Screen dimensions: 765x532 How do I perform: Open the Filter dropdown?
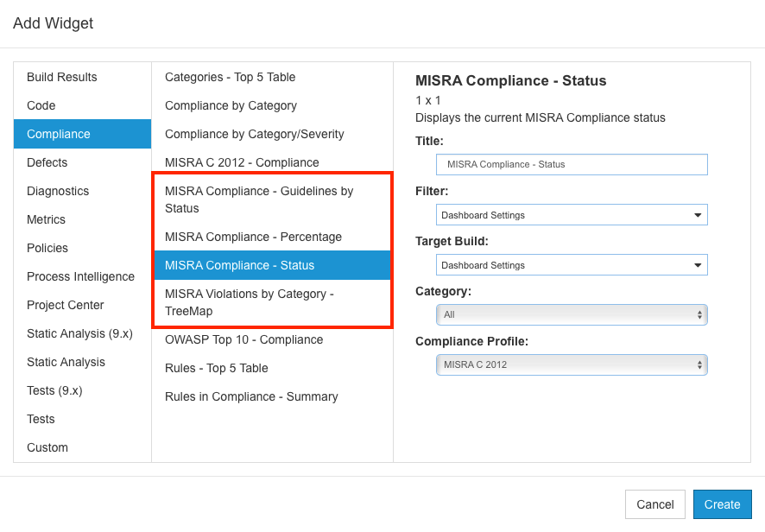click(572, 215)
